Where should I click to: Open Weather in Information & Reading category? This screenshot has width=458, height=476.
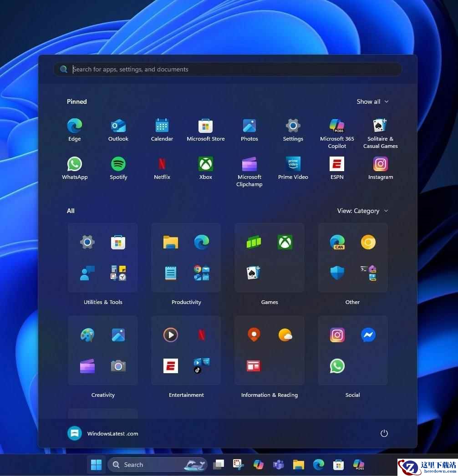tap(285, 335)
